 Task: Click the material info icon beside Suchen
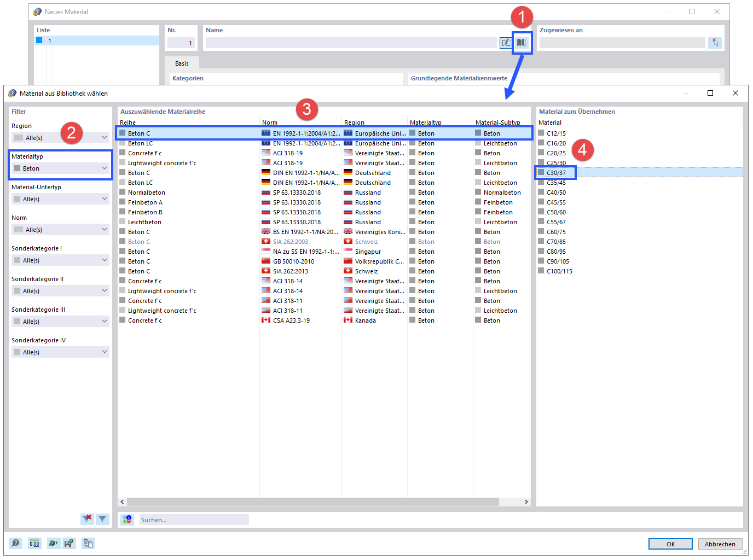point(127,519)
